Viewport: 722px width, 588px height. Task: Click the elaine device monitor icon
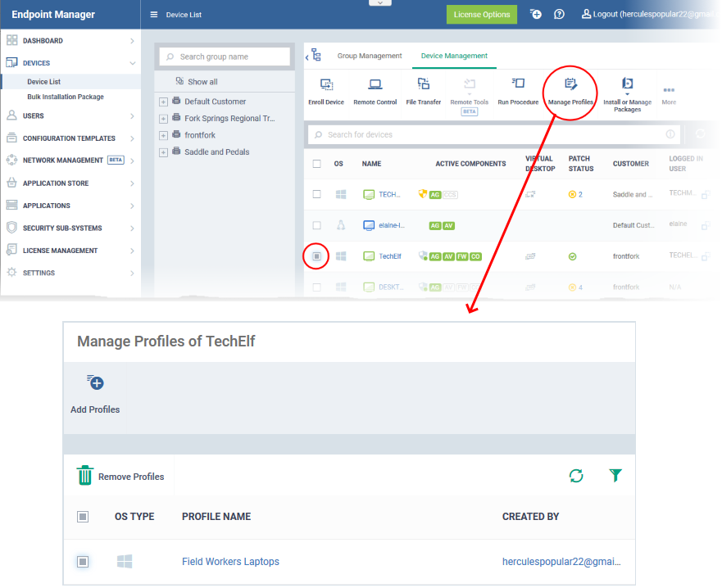click(x=369, y=225)
